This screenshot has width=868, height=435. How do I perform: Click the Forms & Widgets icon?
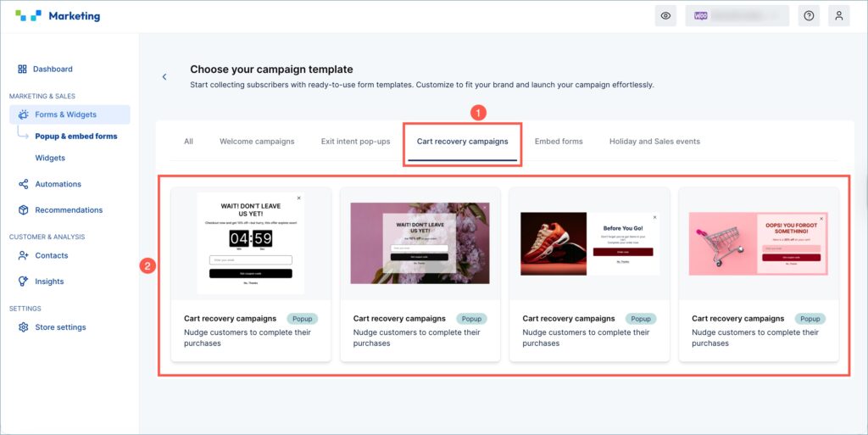pos(23,114)
